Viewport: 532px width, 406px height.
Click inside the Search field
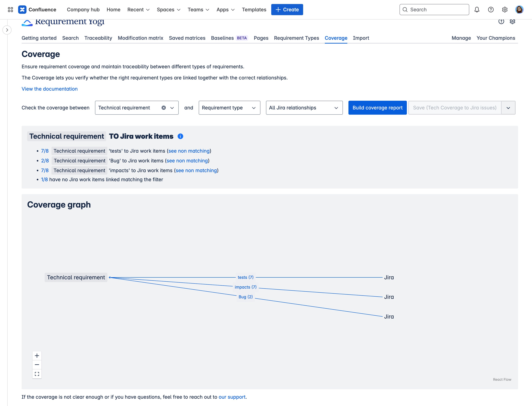(434, 9)
